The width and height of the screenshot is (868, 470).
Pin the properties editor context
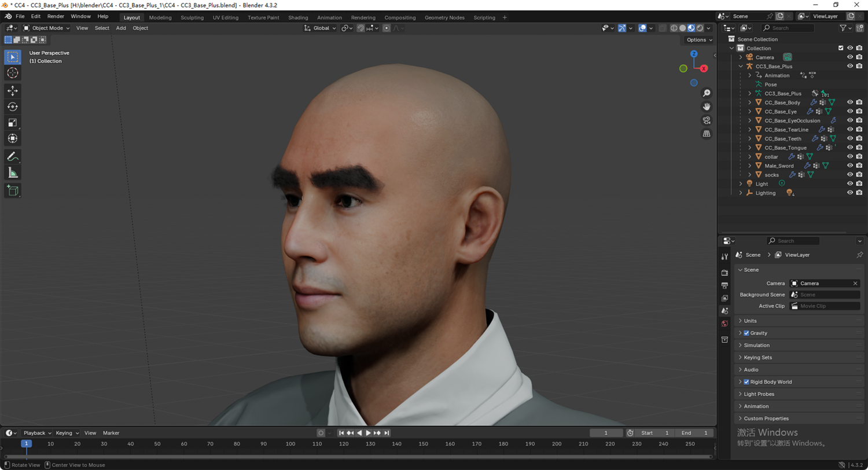coord(859,255)
